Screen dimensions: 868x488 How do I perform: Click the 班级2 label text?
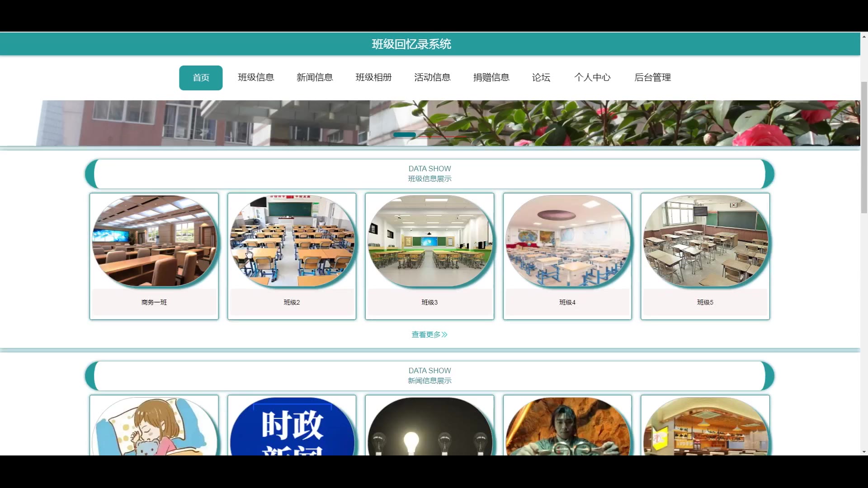click(x=292, y=302)
